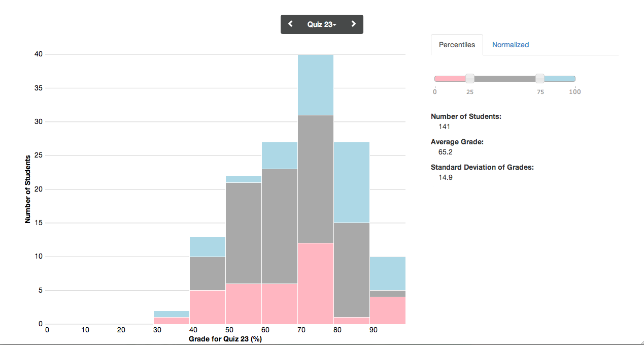
Task: Click the lower percentile slider handle at 25
Action: [470, 78]
